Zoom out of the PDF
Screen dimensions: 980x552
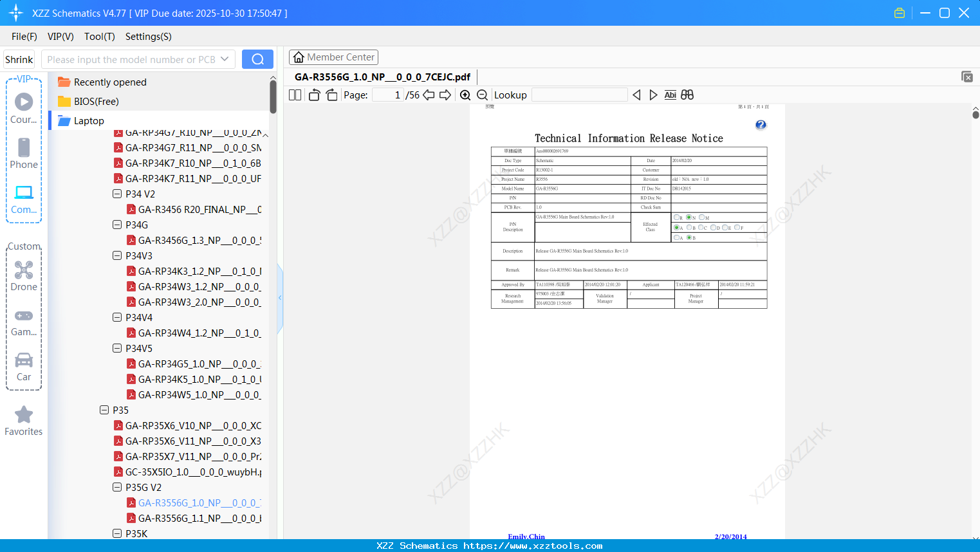coord(482,95)
